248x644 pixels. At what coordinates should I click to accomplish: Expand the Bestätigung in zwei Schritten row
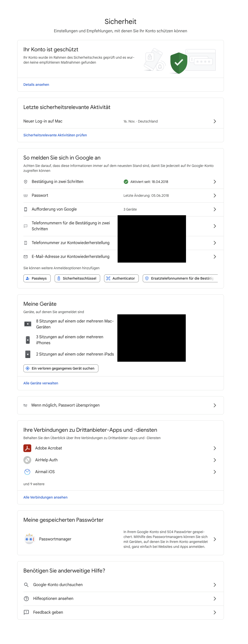tap(215, 182)
